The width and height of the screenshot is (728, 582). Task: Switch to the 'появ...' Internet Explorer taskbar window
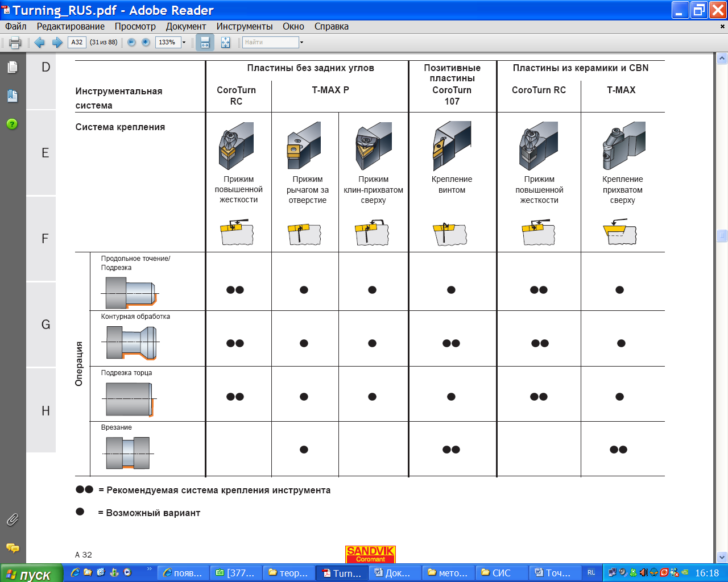[183, 573]
